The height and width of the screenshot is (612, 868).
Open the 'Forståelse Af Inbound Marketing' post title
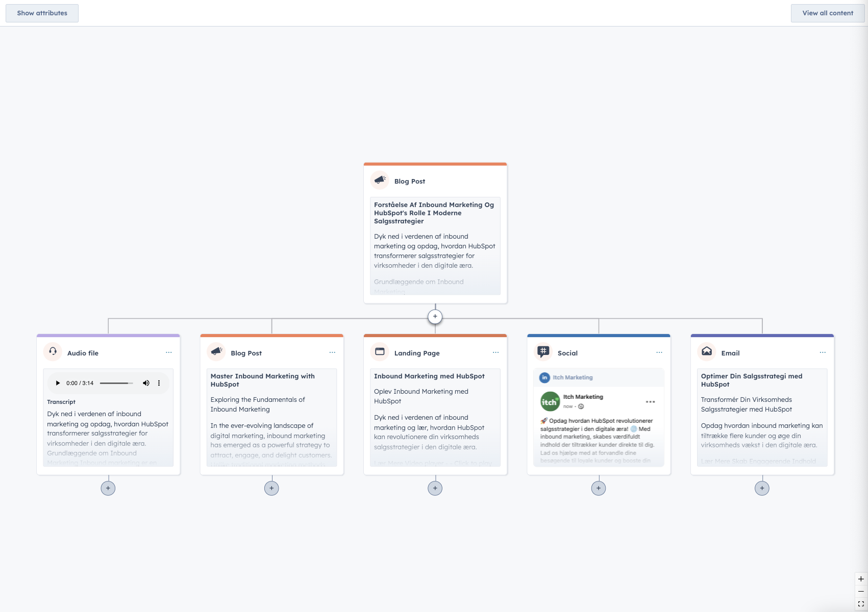point(434,213)
